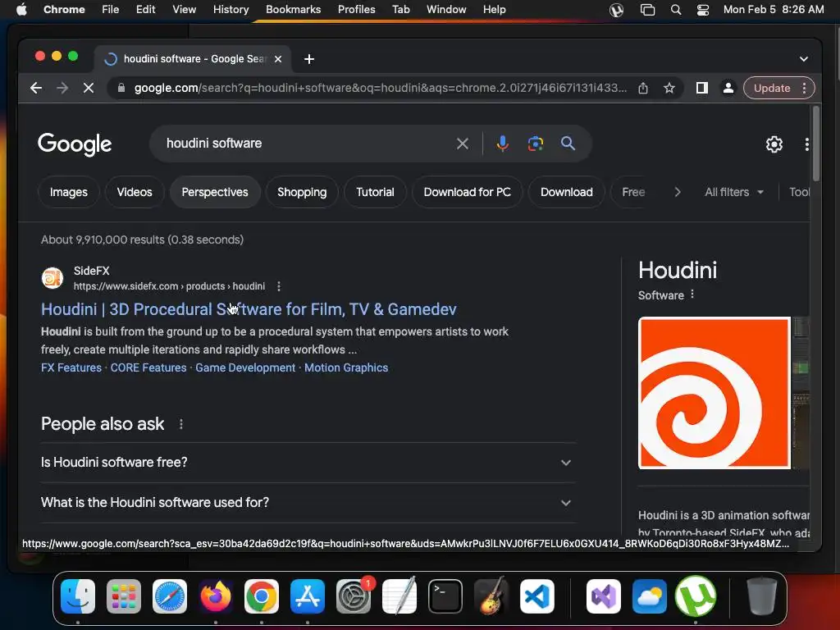Open the Bookmarks menu
840x630 pixels.
[293, 10]
